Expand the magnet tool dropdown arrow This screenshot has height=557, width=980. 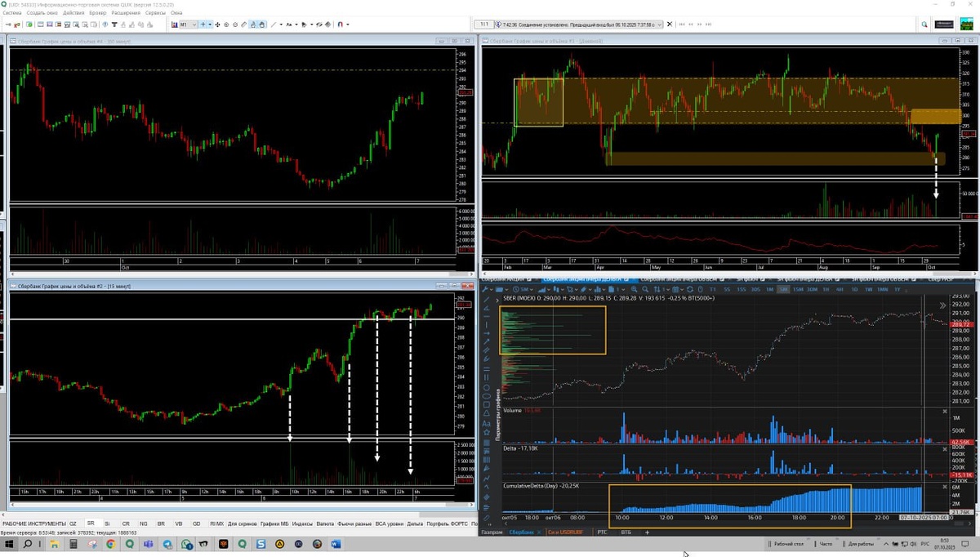(348, 25)
